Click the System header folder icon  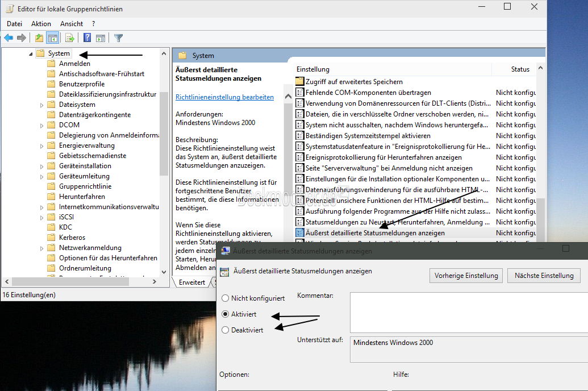click(x=182, y=56)
